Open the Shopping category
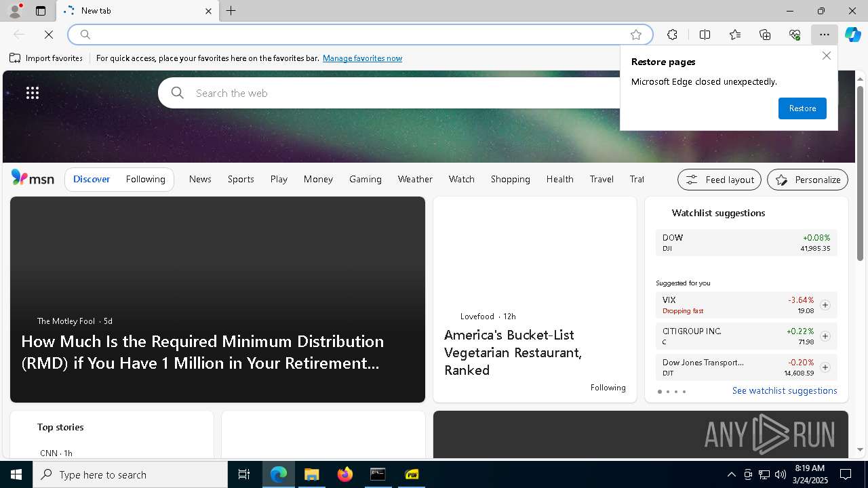868x488 pixels. [x=511, y=179]
